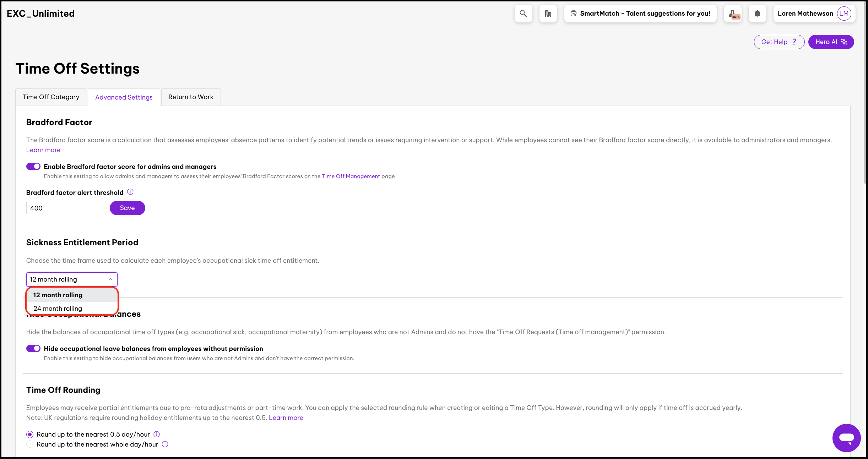Screen dimensions: 868x459
Task: Switch to Time Off Category tab
Action: pos(51,97)
